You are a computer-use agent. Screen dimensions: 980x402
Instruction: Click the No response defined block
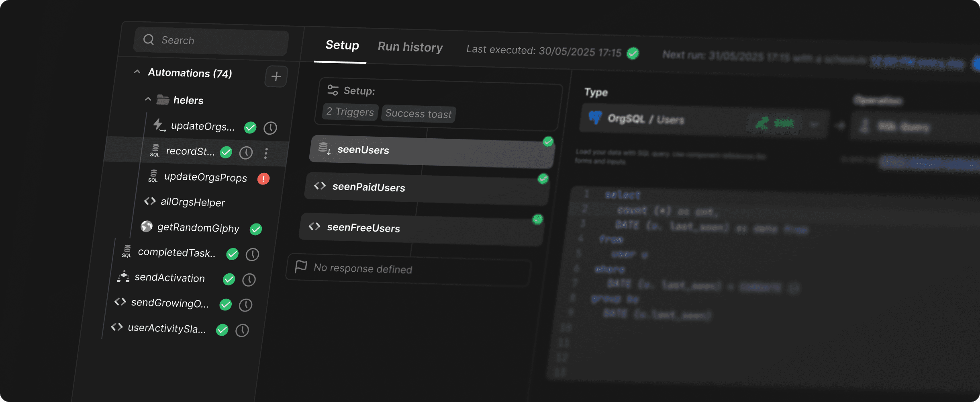[408, 270]
